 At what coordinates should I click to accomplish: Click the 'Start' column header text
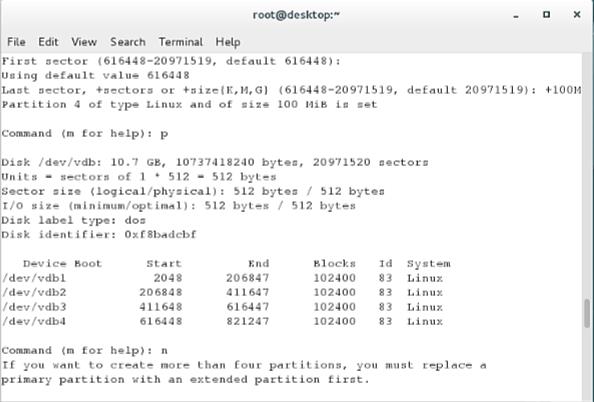click(164, 264)
